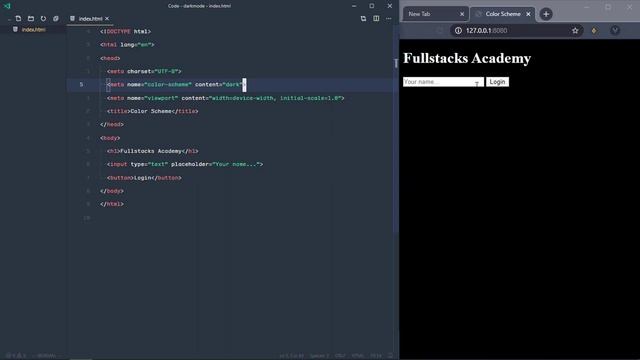Click the Login button on webpage

[x=497, y=82]
